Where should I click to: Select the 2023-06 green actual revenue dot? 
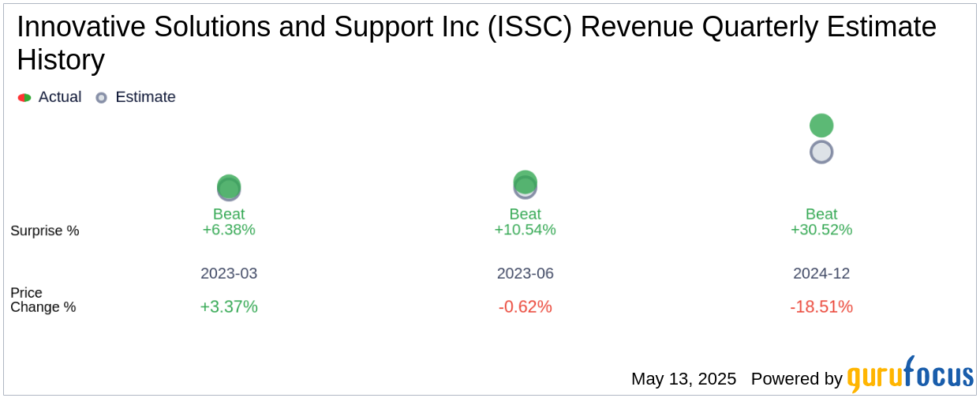(525, 182)
